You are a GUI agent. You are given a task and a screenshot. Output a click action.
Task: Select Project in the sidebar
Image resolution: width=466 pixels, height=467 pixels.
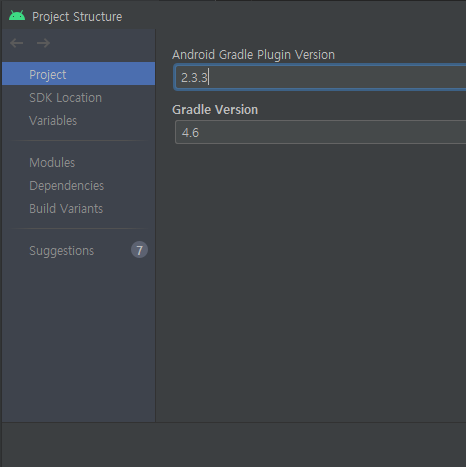(79, 74)
